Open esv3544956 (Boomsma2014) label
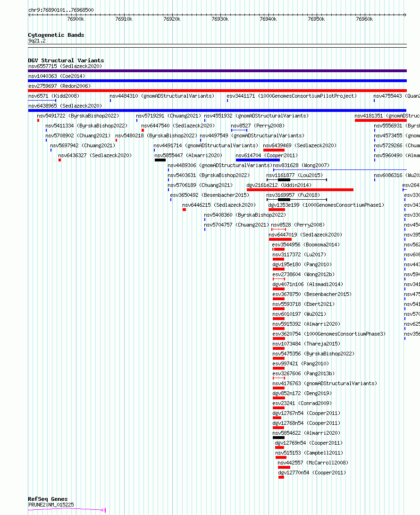The image size is (420, 515). [306, 245]
